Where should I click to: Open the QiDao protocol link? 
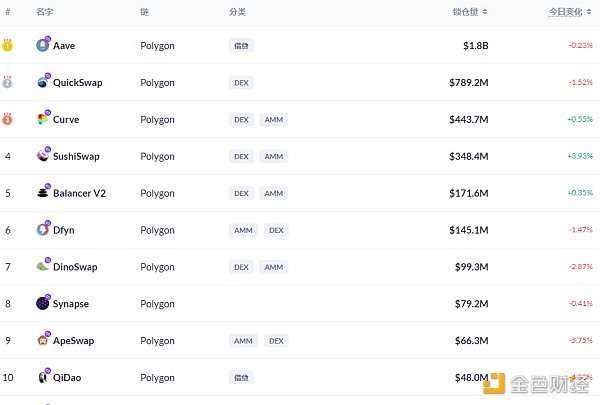(x=67, y=377)
